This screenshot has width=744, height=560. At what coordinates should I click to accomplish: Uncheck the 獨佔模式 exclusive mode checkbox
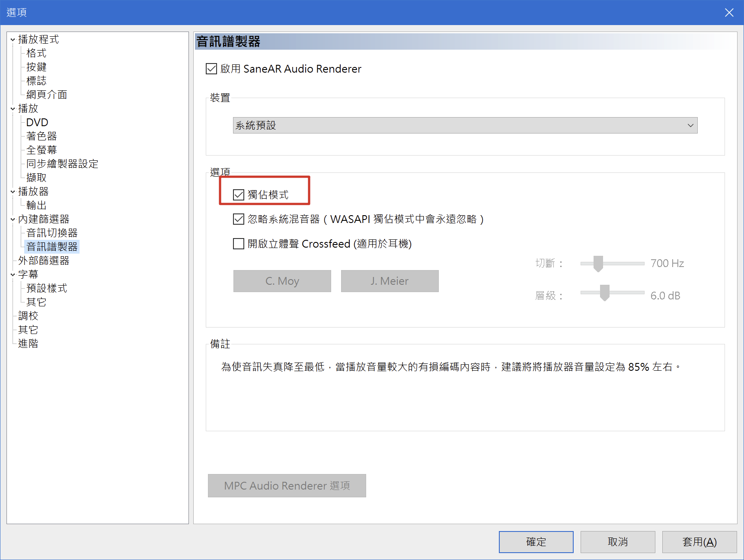pos(239,194)
